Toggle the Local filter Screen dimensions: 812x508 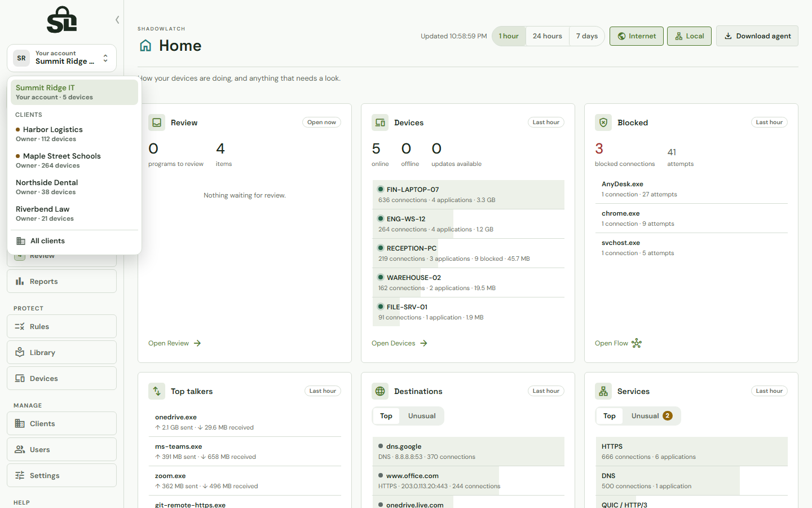(689, 36)
